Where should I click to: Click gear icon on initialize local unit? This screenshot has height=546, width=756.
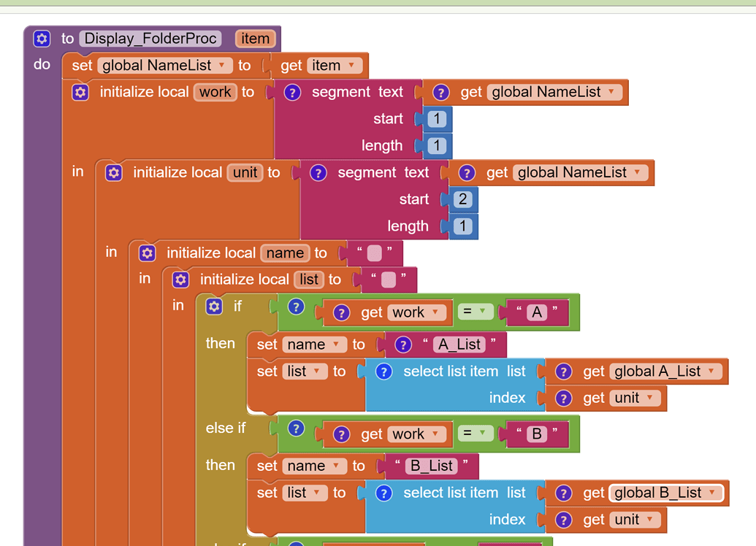(x=114, y=173)
